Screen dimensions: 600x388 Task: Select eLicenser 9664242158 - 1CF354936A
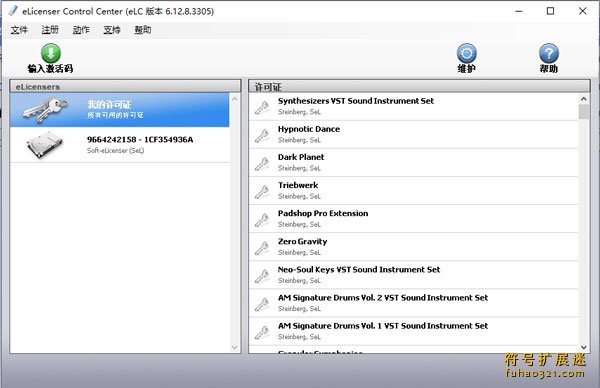(120, 145)
